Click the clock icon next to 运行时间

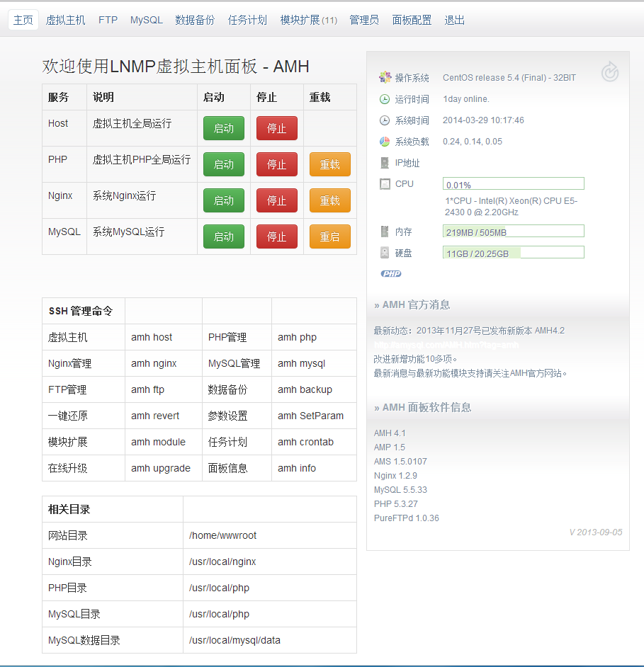385,99
